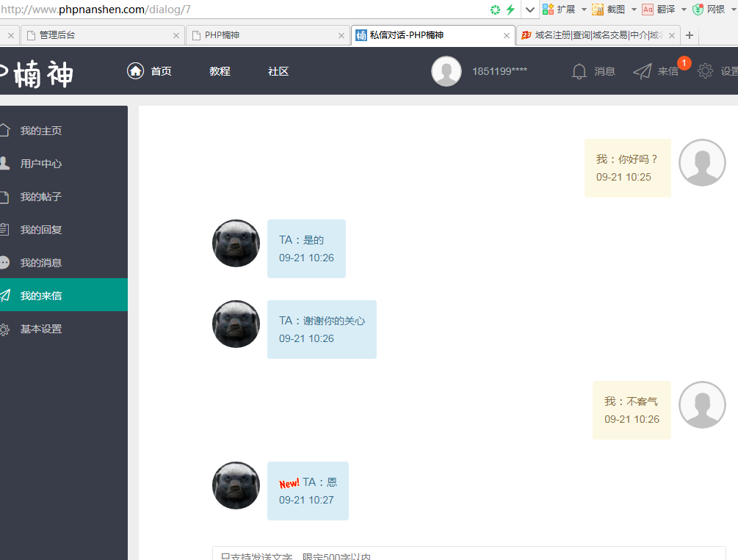Screen dimensions: 738x560
Task: Click the 楠神 site logo
Action: (37, 74)
